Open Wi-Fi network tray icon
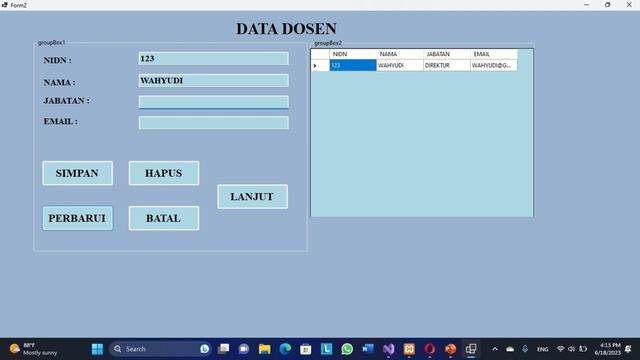This screenshot has height=360, width=640. tap(560, 349)
